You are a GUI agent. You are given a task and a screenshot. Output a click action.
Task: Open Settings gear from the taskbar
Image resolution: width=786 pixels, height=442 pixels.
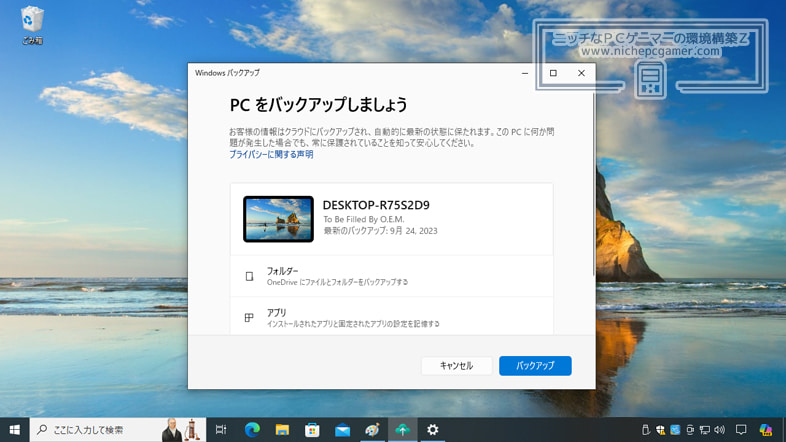433,429
